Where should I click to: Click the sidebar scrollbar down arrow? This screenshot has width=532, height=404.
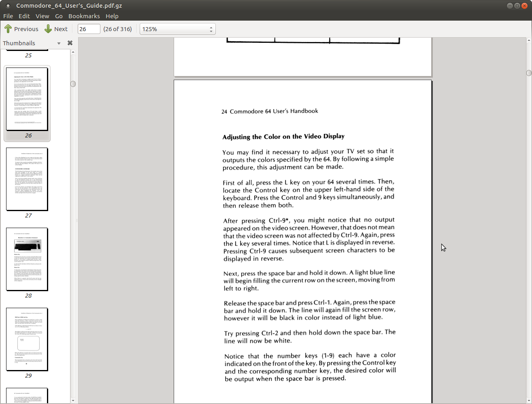pyautogui.click(x=73, y=400)
